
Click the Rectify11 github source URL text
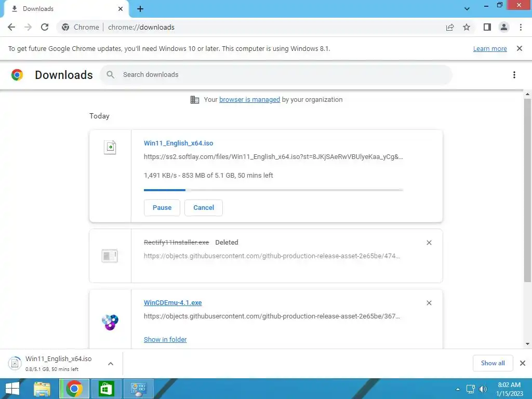coord(272,256)
